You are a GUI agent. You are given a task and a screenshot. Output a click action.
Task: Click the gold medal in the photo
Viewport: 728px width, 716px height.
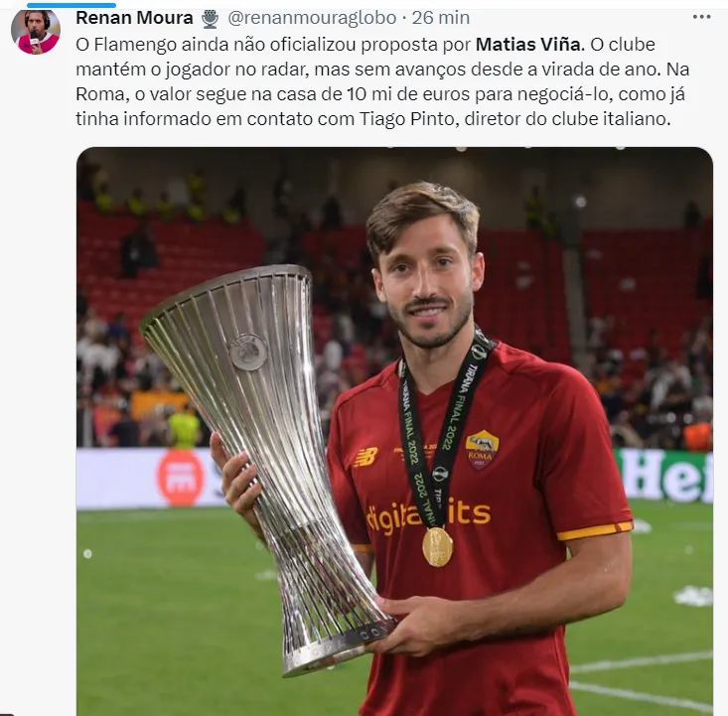(437, 546)
